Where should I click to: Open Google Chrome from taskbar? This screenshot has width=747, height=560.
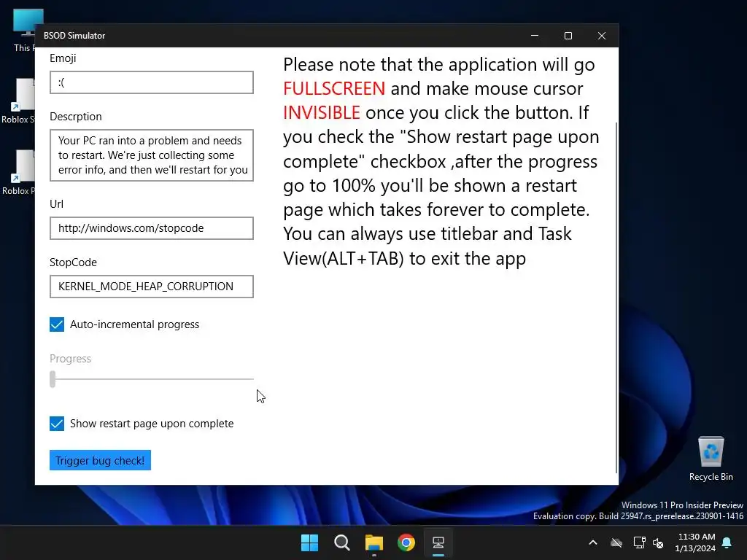[x=406, y=542]
